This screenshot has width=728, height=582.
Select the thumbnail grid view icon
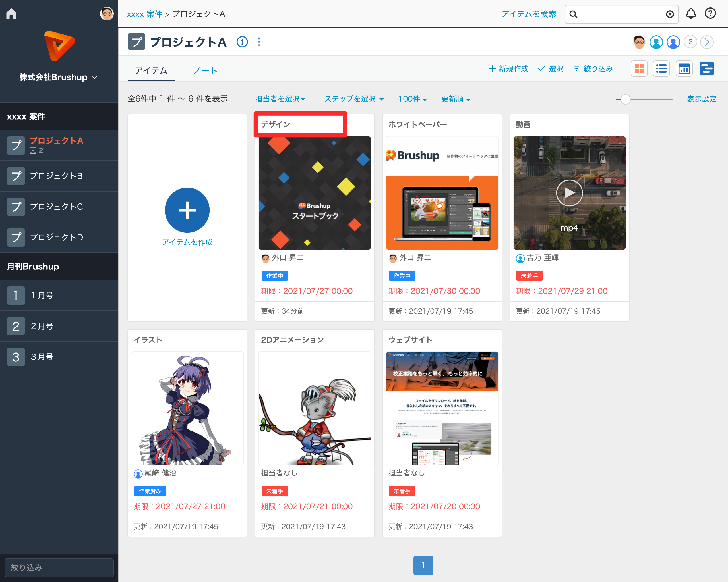pyautogui.click(x=639, y=69)
